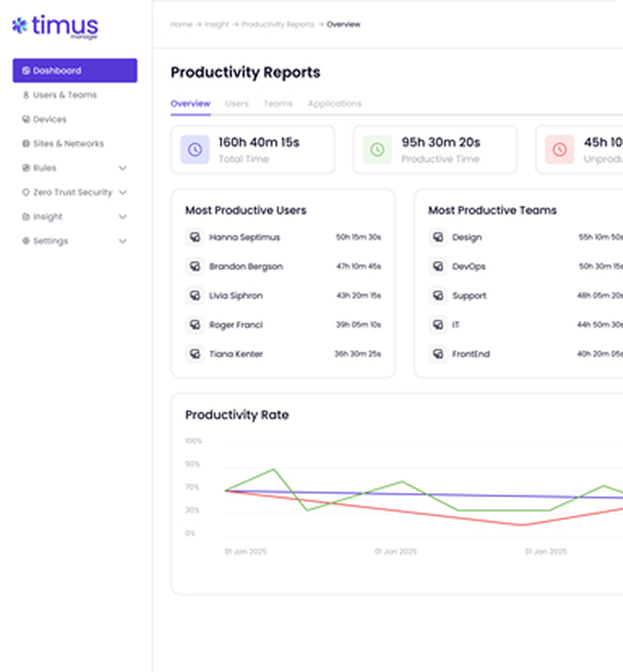Expand the Insight chevron
The height and width of the screenshot is (672, 623).
point(122,217)
